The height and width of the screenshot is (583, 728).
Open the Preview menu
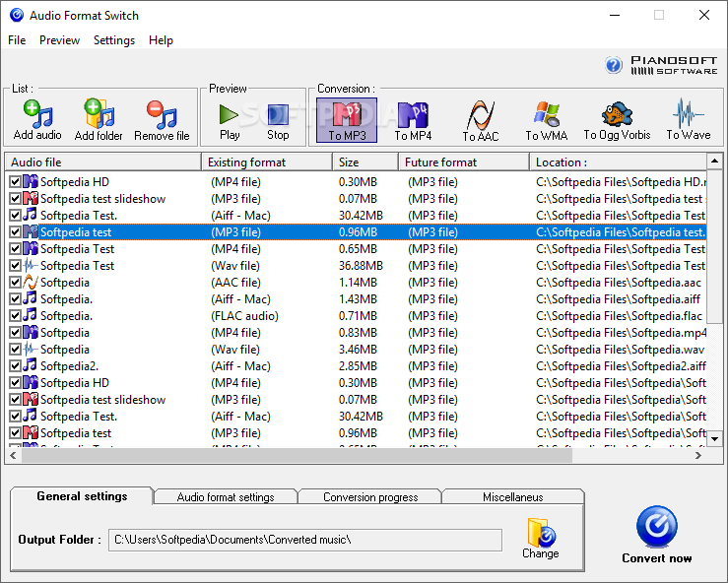[x=59, y=40]
